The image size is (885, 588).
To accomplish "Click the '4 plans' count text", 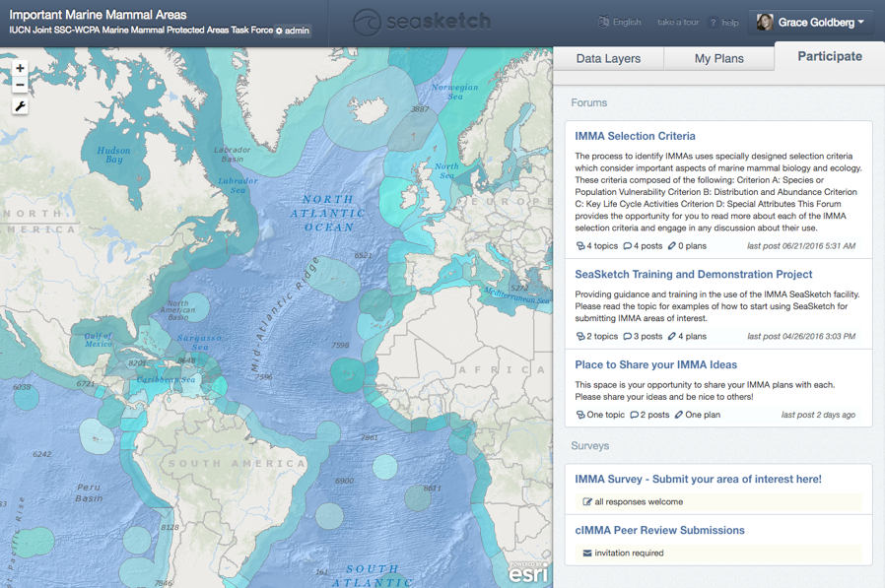I will coord(692,336).
